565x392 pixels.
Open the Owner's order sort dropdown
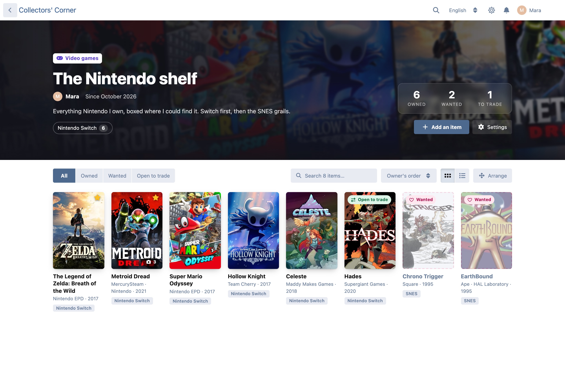(x=409, y=176)
